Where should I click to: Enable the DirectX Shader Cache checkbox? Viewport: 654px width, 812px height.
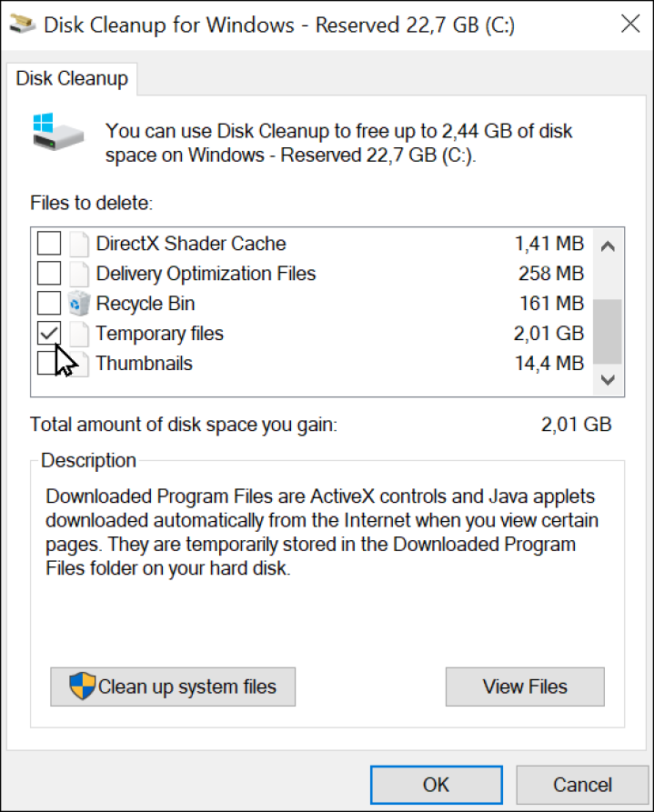pos(49,244)
